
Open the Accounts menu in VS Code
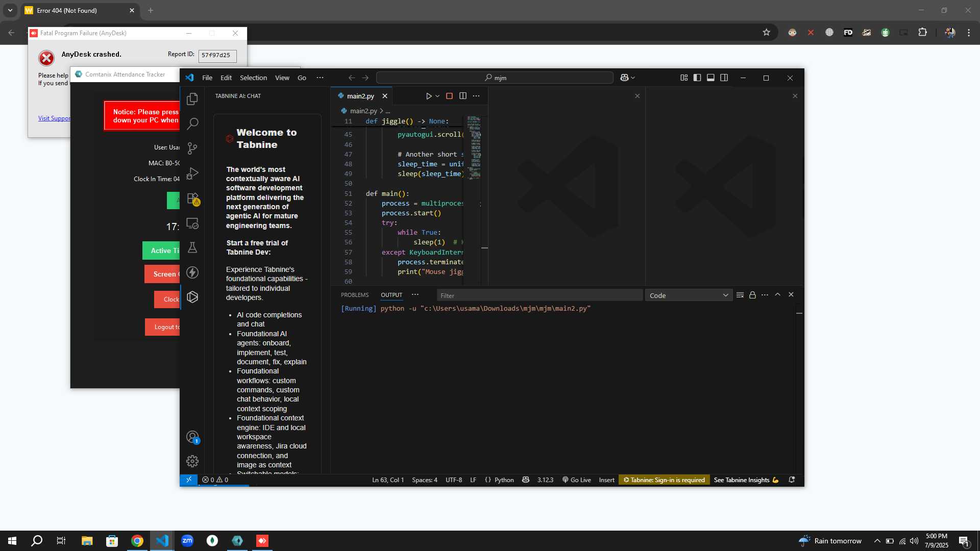click(192, 437)
